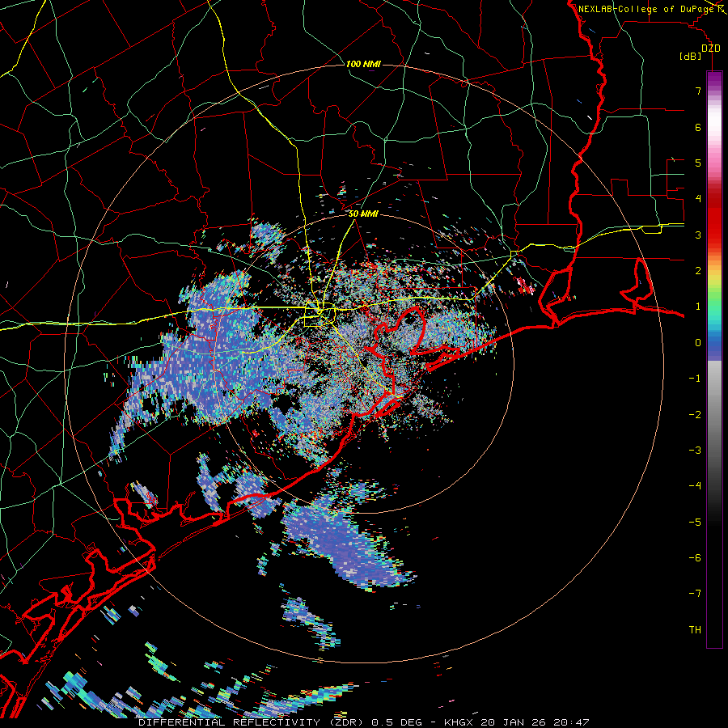Click the 7 value on color scale

tap(698, 91)
